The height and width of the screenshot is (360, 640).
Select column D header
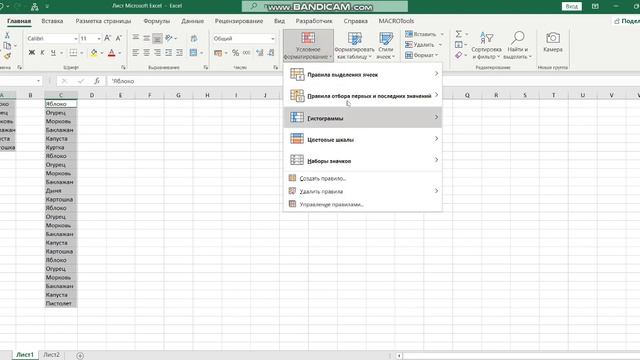point(92,95)
